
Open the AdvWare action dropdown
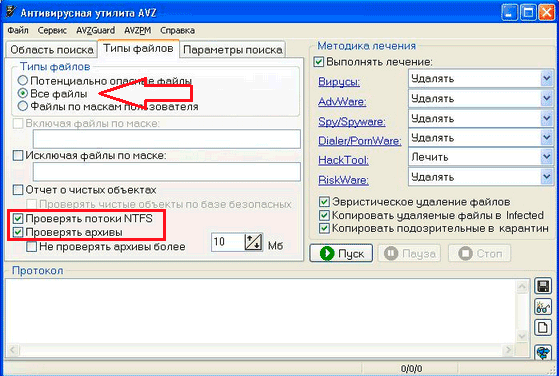(x=547, y=98)
